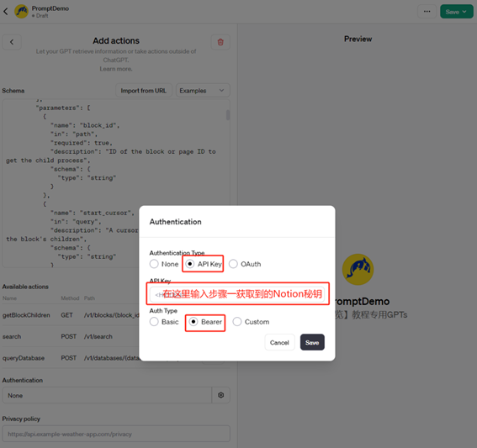Screen dimensions: 477x448
Task: Select Bearer auth type
Action: click(x=193, y=322)
